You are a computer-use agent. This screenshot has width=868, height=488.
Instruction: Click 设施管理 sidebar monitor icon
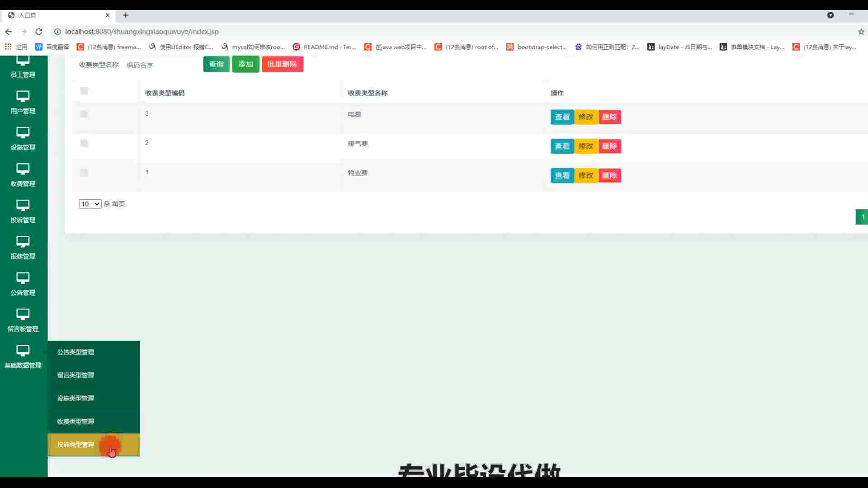[x=23, y=132]
